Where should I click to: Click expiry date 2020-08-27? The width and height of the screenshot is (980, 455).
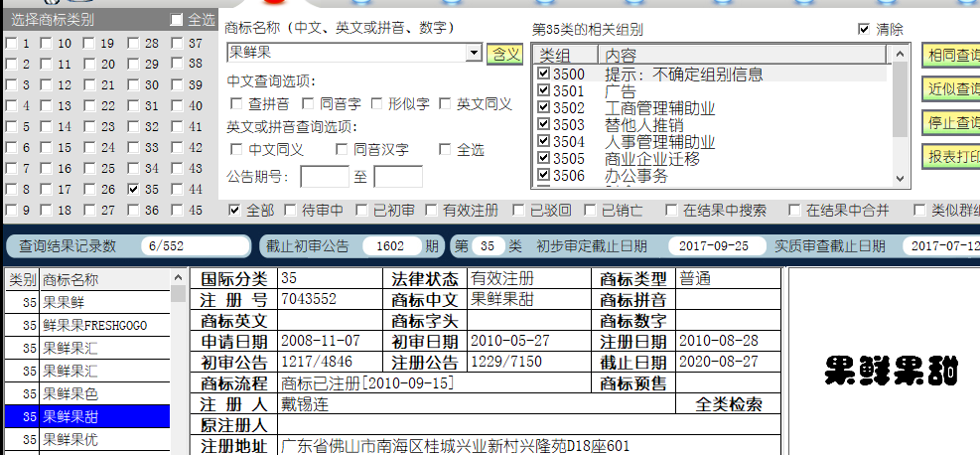click(719, 362)
